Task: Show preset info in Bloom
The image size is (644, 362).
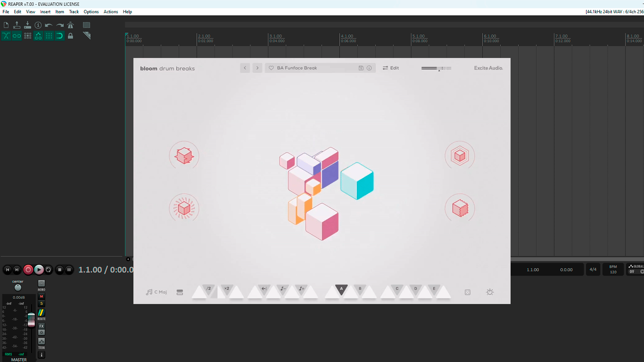Action: 369,68
